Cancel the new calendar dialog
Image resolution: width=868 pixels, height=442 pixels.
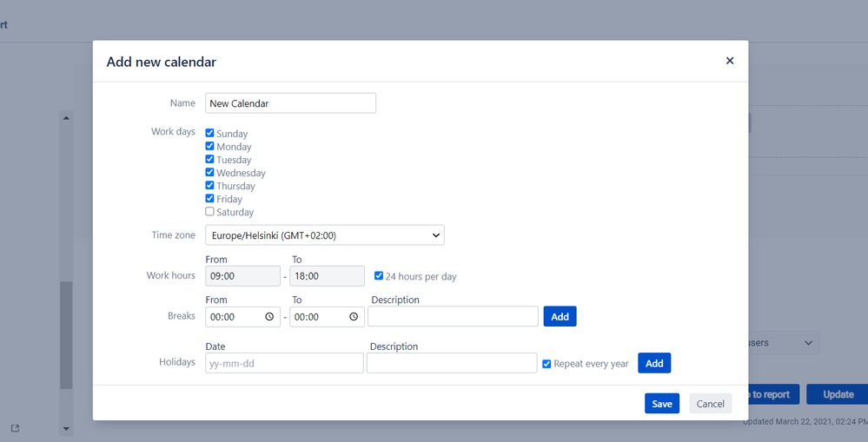tap(710, 403)
